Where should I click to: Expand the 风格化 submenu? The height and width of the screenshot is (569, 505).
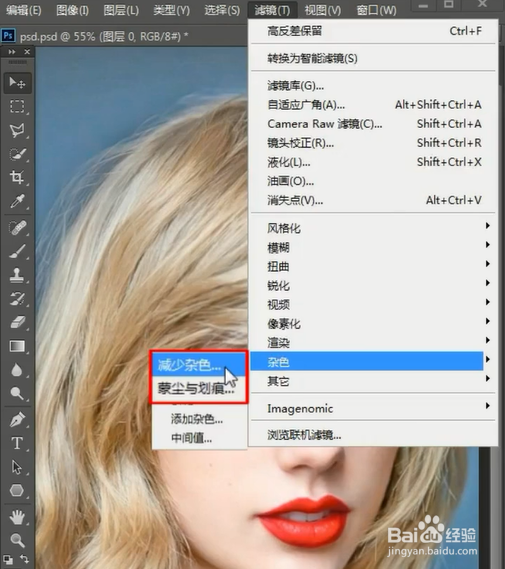[x=374, y=228]
